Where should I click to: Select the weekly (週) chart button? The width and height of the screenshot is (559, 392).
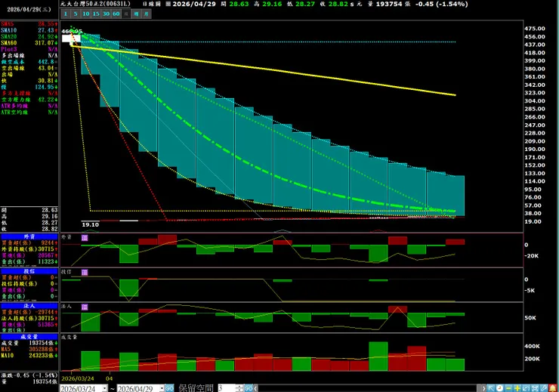tap(136, 14)
